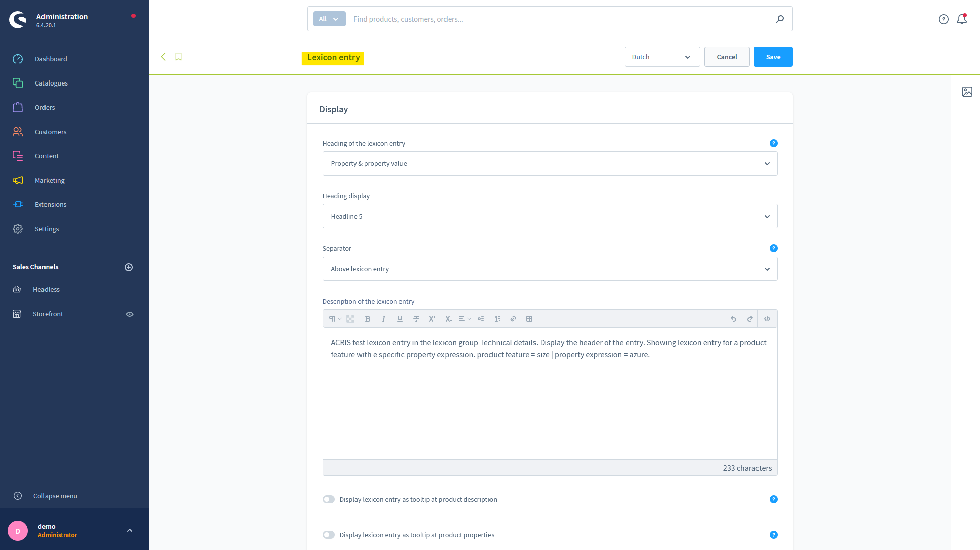Open the help center icon
980x550 pixels.
944,19
